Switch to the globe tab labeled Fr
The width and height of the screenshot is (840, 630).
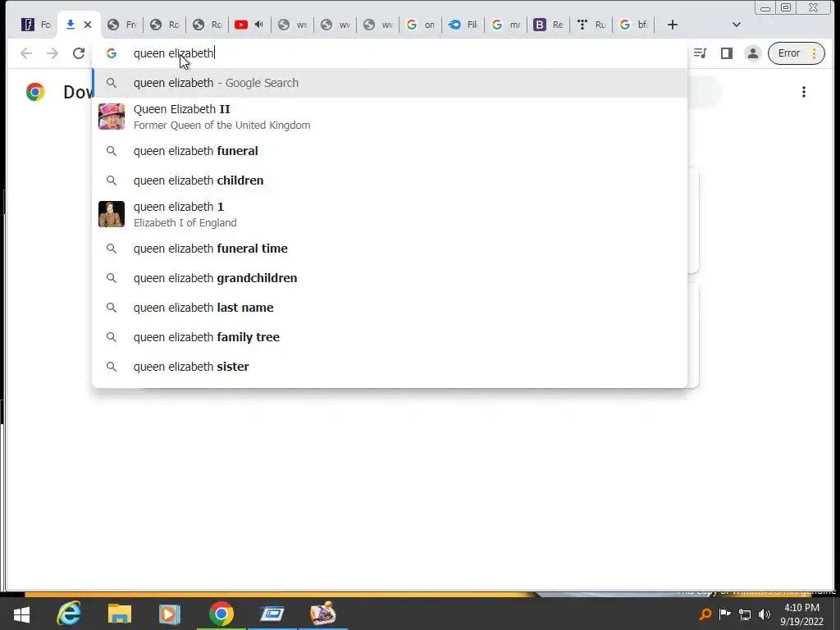(121, 25)
